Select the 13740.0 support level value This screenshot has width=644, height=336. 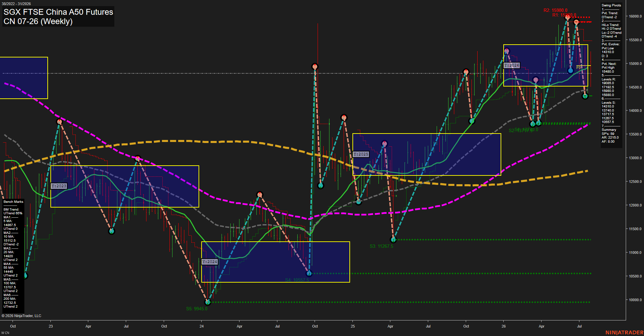click(608, 111)
